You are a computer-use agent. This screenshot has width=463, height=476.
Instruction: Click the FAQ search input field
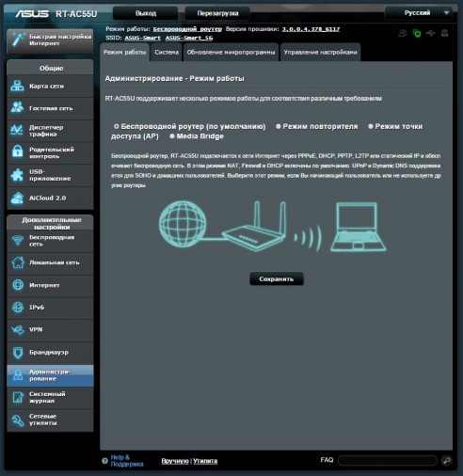388,460
